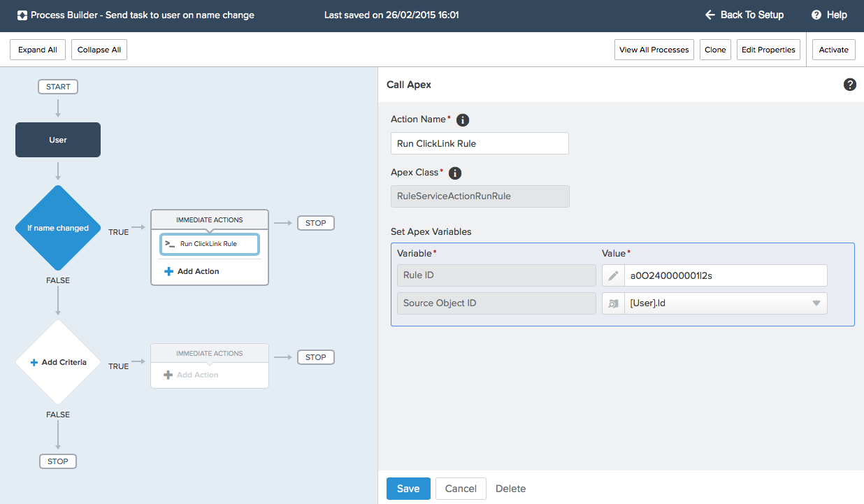Click the Action Name text field
The image size is (864, 504).
point(480,143)
